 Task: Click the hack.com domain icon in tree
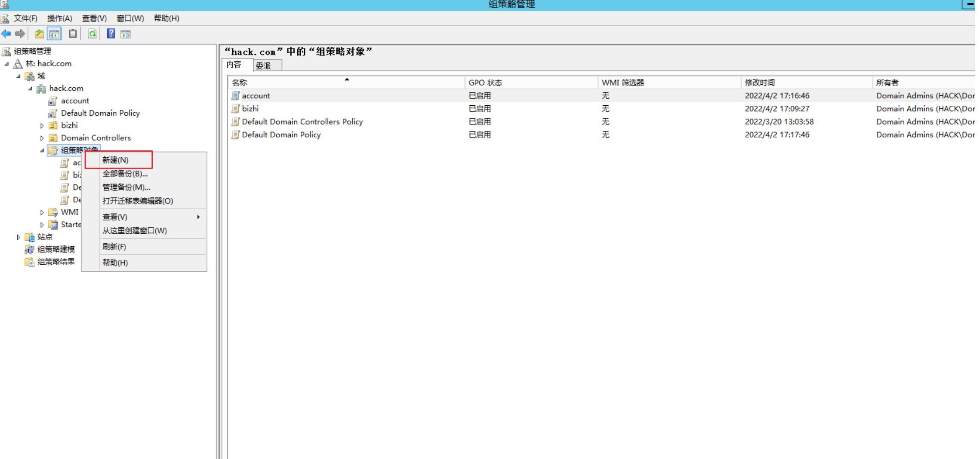point(41,89)
